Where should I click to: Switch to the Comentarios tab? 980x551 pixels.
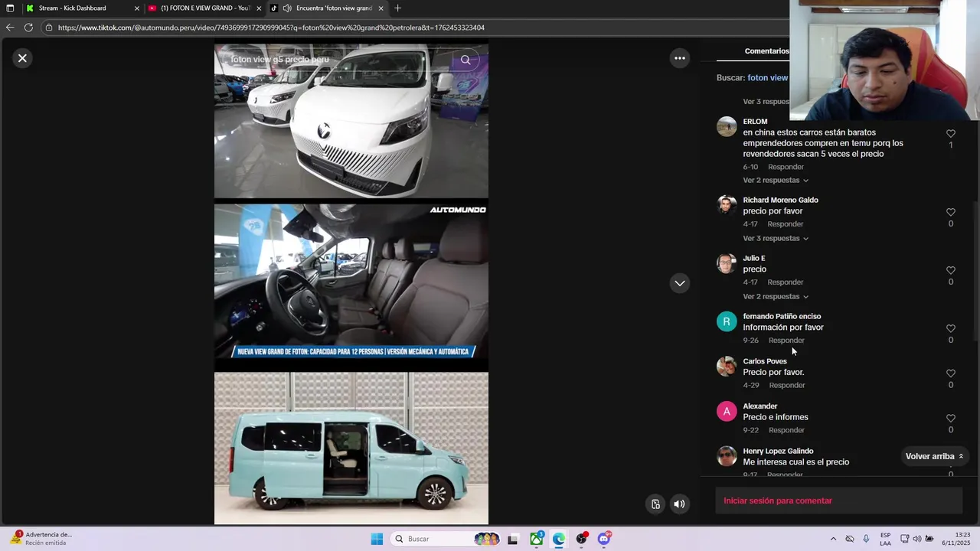pyautogui.click(x=766, y=51)
